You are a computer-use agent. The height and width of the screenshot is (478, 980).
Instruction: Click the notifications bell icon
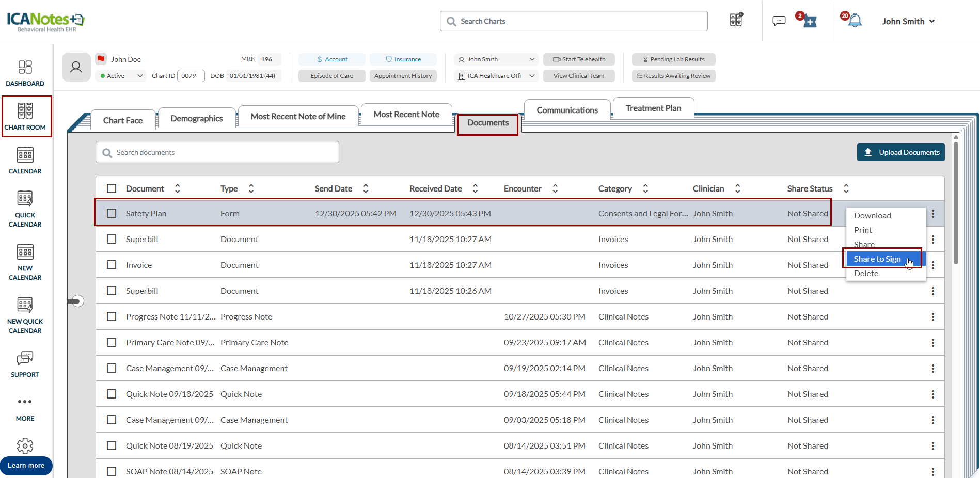point(855,21)
